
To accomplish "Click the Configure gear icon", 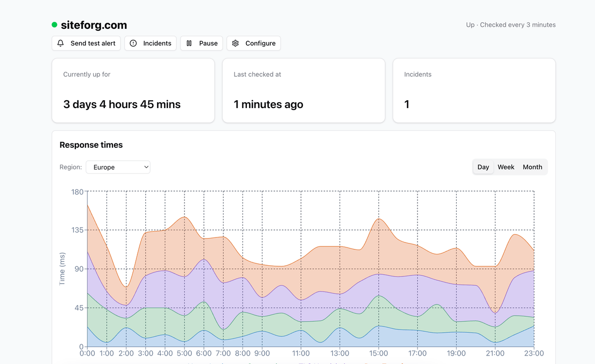I will point(236,43).
